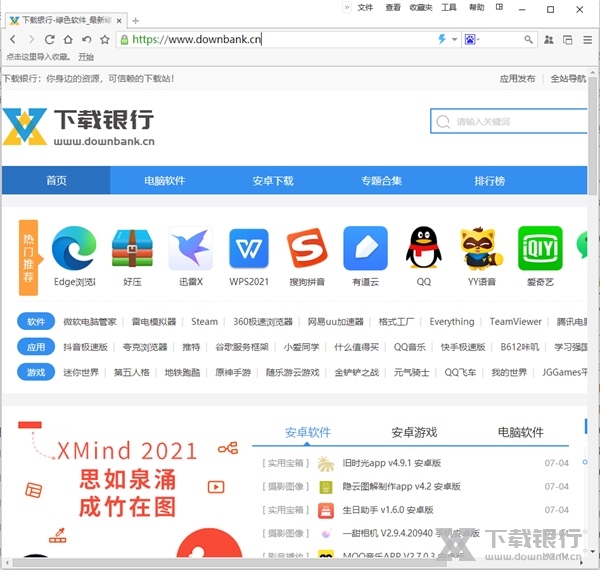The height and width of the screenshot is (570, 600).
Task: Click the 应用 category pill
Action: (x=36, y=347)
